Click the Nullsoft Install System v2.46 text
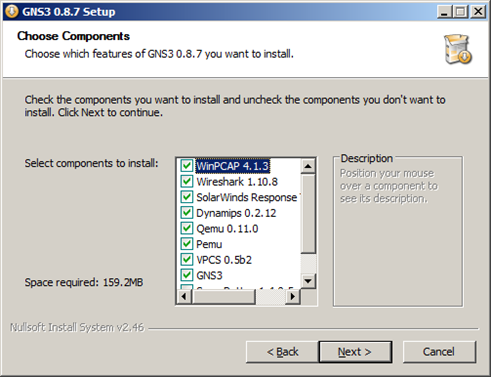Image resolution: width=491 pixels, height=377 pixels. pos(77,327)
